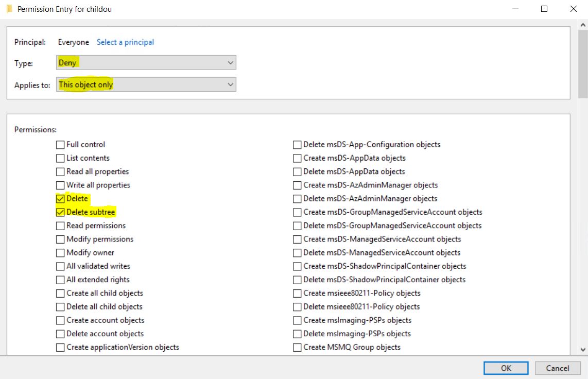The width and height of the screenshot is (588, 379).
Task: Check Delete msDS-App-Configuration objects
Action: [x=297, y=145]
